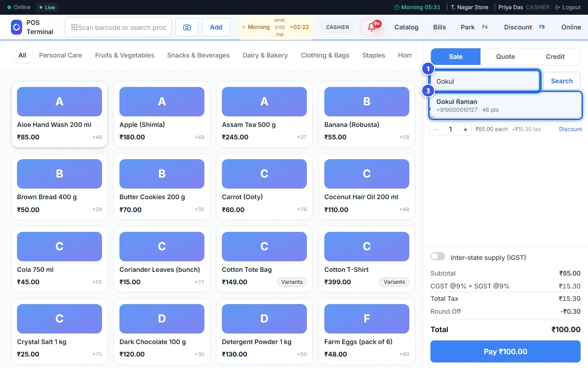
Task: Click the customer Search button
Action: (562, 81)
